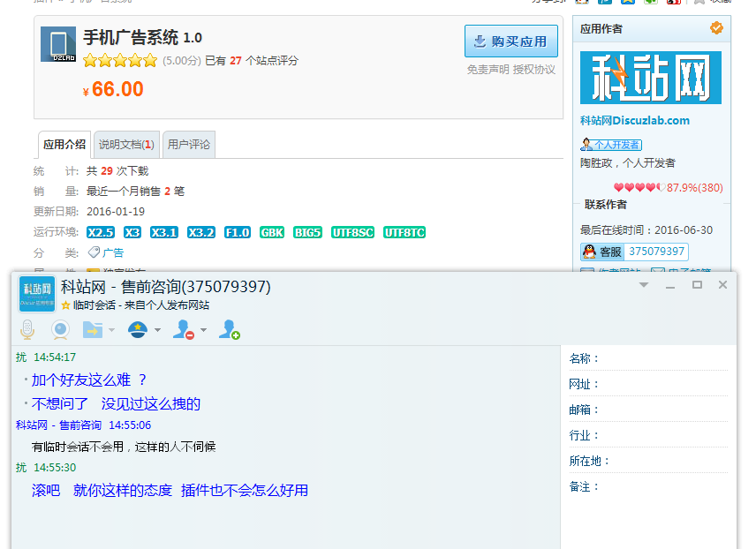Click the add friend icon
The image size is (756, 549).
pos(230,330)
